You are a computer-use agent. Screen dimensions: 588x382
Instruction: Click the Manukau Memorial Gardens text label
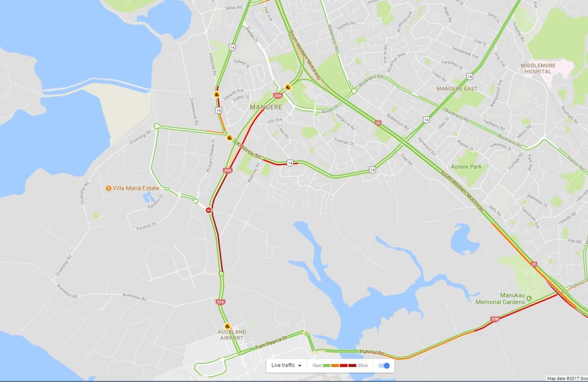click(500, 298)
